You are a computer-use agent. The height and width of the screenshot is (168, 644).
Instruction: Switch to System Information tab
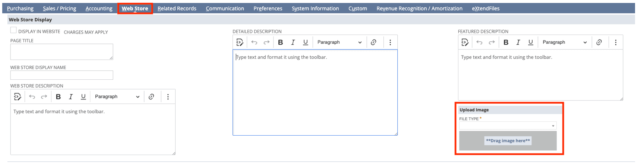(315, 9)
